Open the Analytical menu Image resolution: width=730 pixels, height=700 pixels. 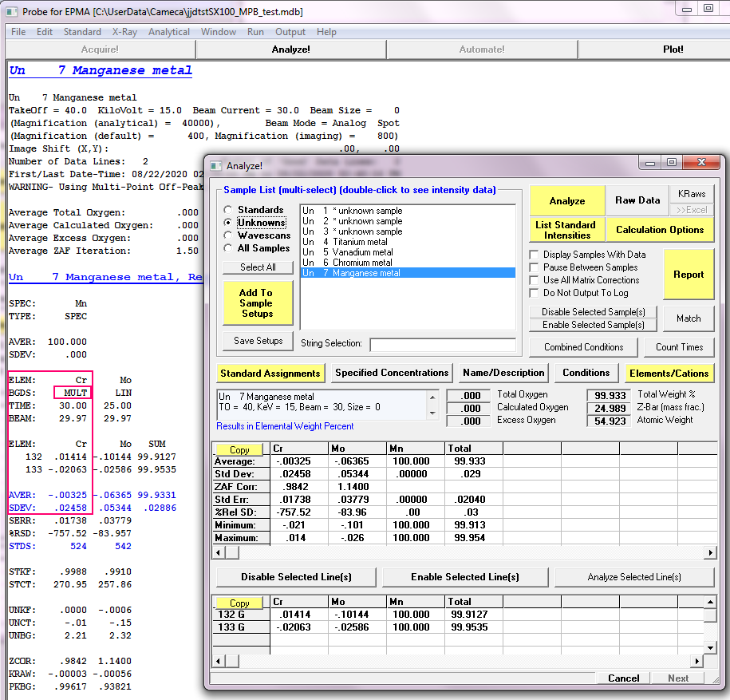click(168, 32)
